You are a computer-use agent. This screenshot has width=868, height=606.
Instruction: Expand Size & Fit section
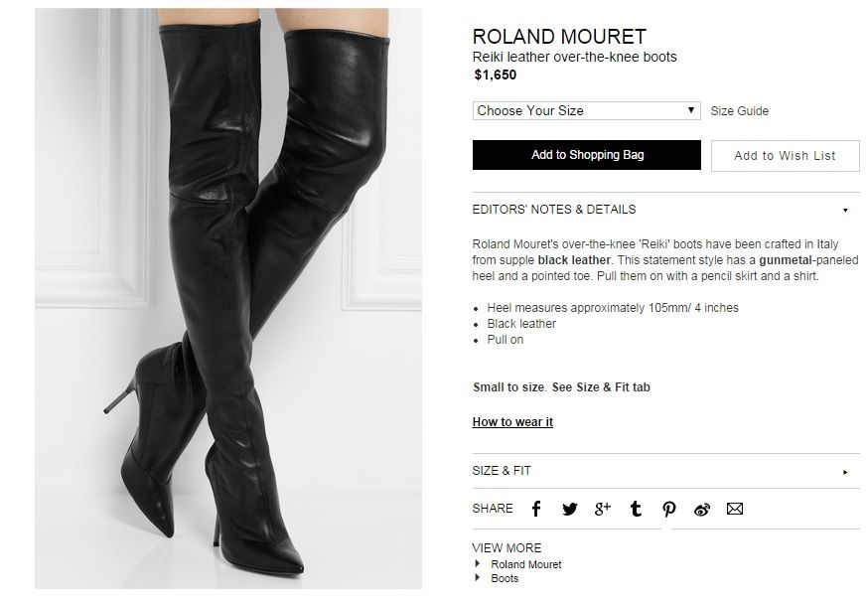pyautogui.click(x=666, y=471)
